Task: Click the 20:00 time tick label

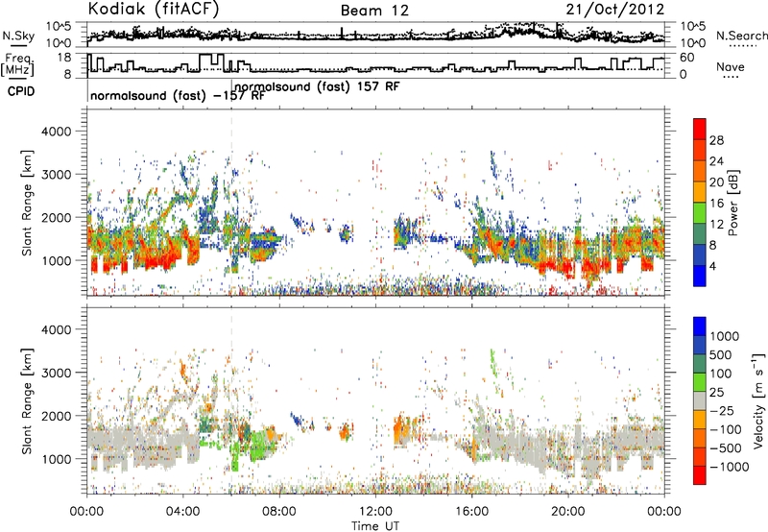Action: (x=568, y=512)
